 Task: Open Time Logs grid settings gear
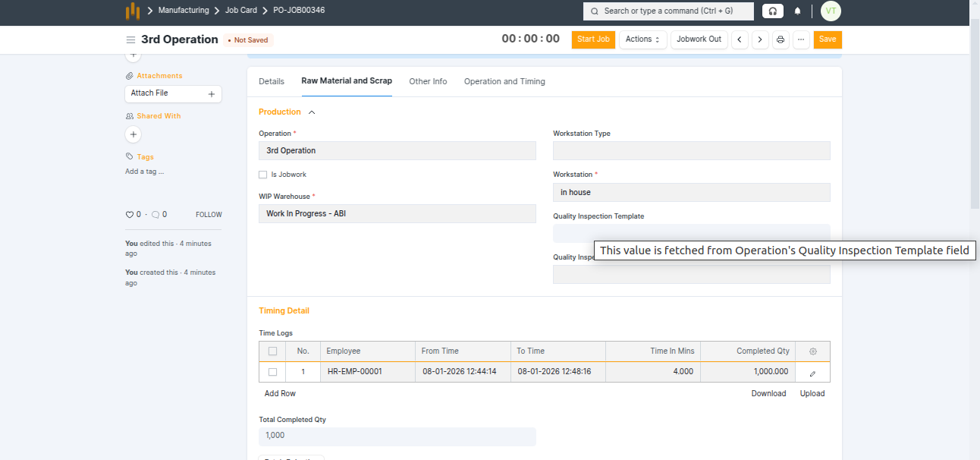tap(812, 351)
